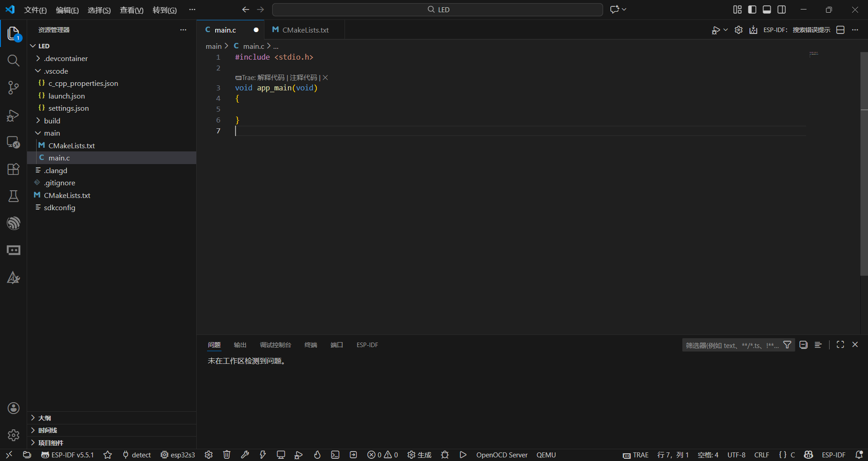Click the status bar play launch icon
The width and height of the screenshot is (868, 461).
coord(463,455)
